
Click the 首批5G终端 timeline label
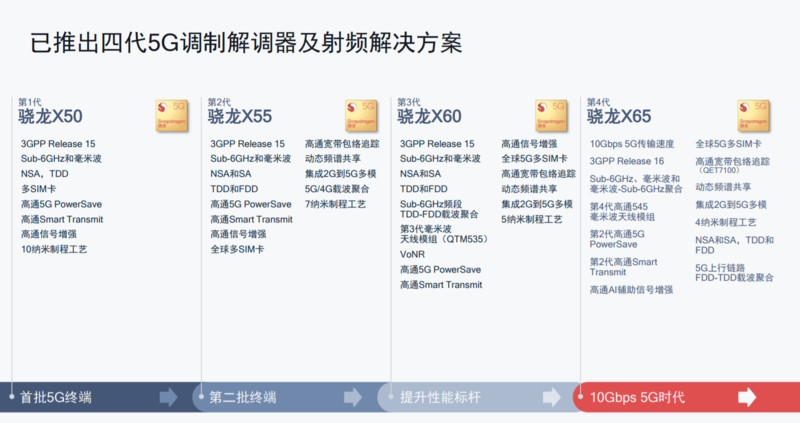coord(56,397)
